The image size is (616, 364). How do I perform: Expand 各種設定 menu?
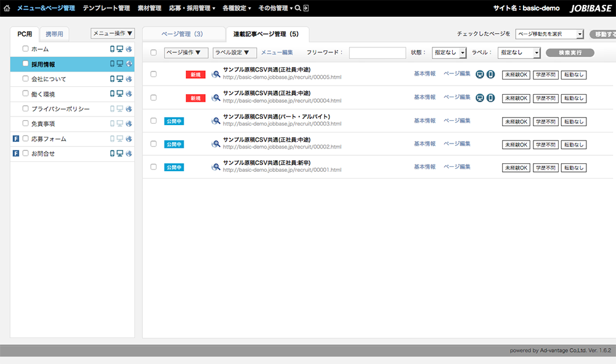237,8
